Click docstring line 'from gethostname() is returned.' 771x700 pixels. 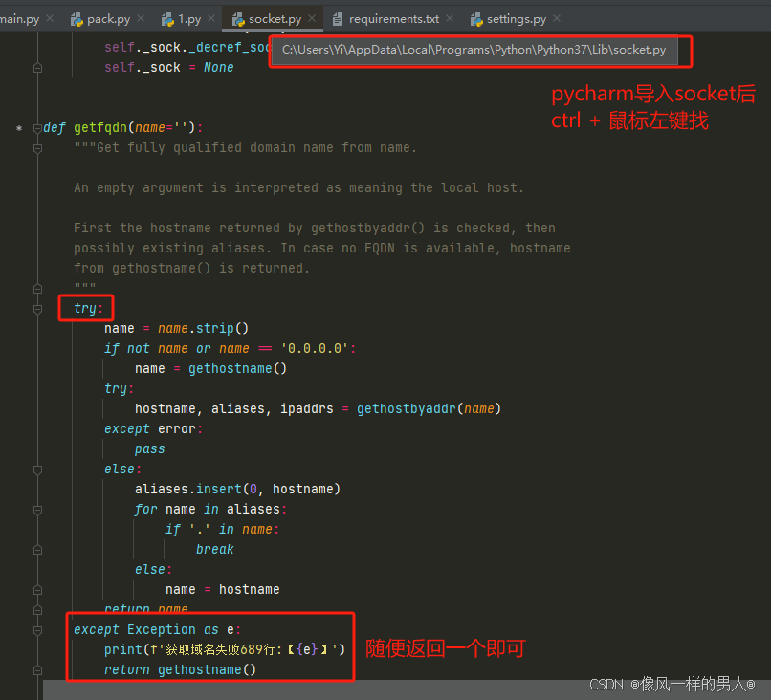tap(191, 269)
